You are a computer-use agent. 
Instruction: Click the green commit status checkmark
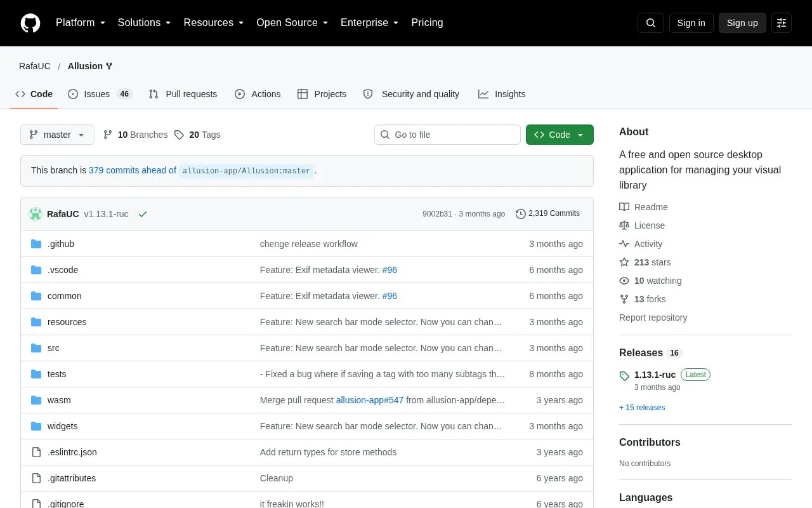pyautogui.click(x=143, y=214)
